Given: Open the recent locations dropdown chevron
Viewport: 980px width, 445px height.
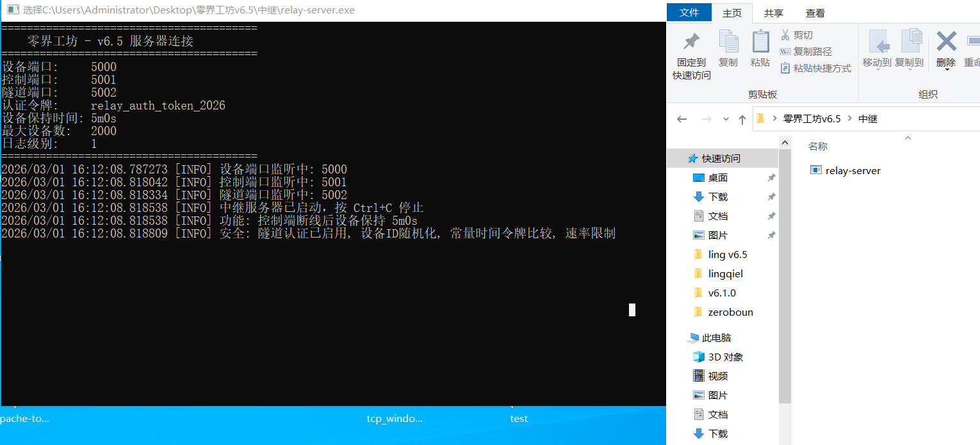Looking at the screenshot, I should [x=726, y=119].
